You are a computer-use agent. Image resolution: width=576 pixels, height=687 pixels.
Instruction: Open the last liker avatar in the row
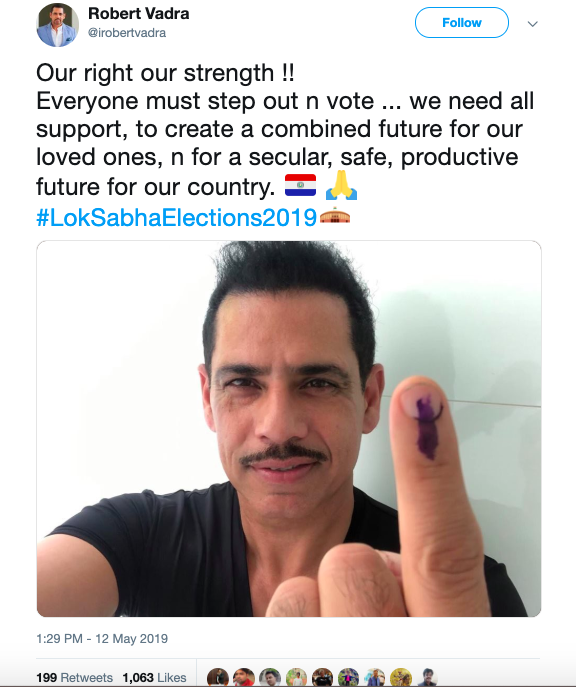point(427,678)
